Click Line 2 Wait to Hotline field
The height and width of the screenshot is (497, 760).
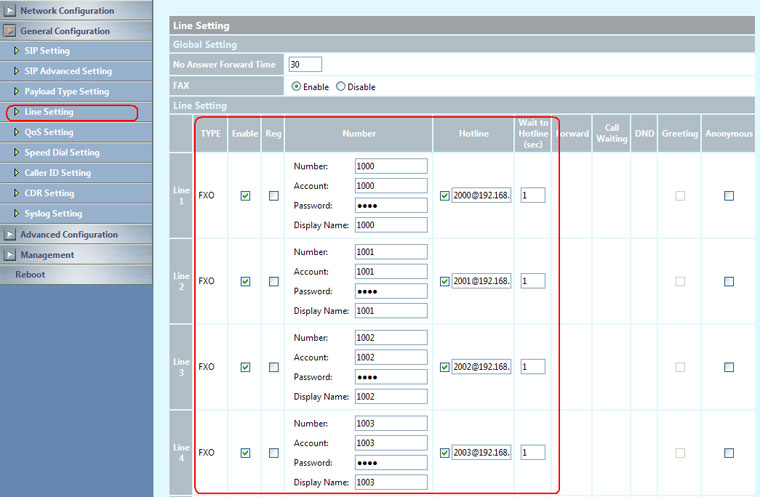click(x=532, y=281)
